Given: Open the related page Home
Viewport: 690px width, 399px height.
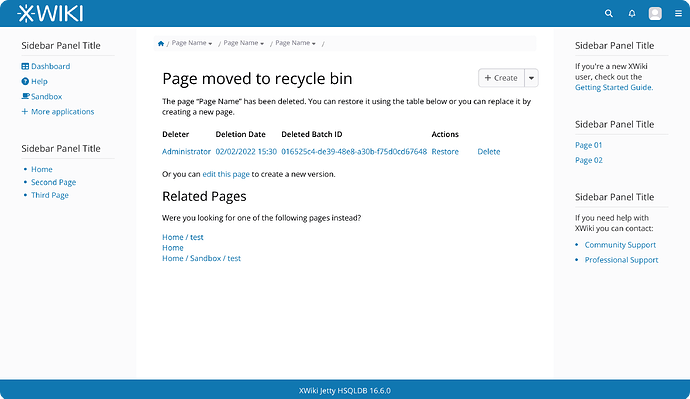Looking at the screenshot, I should (x=172, y=248).
